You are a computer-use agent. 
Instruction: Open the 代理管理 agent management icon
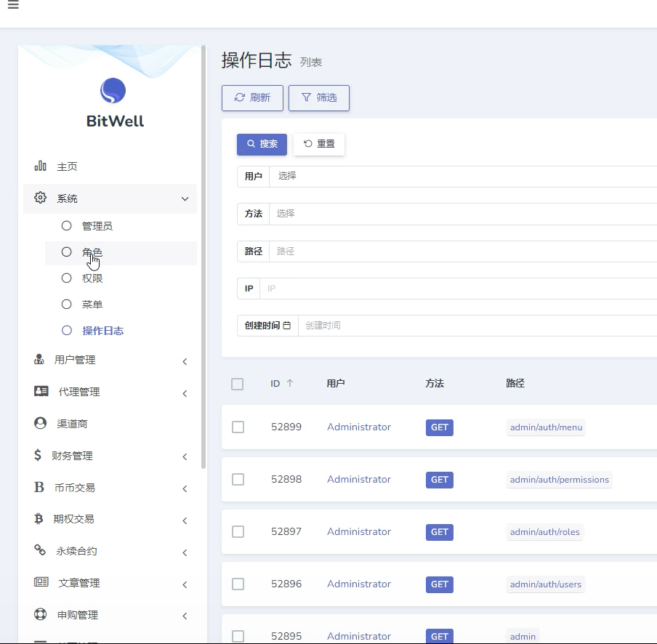tap(40, 391)
